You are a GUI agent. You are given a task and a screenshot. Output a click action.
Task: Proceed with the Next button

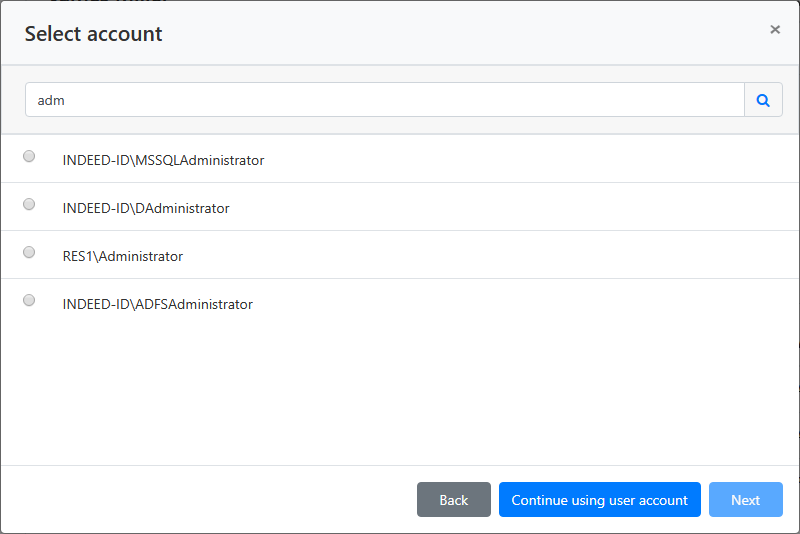point(745,500)
